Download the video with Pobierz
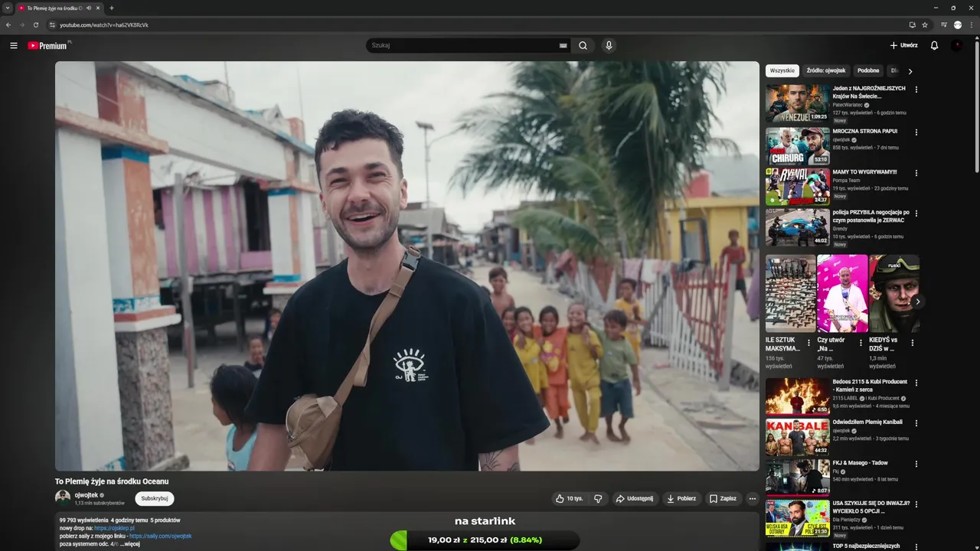The image size is (980, 551). (x=681, y=498)
